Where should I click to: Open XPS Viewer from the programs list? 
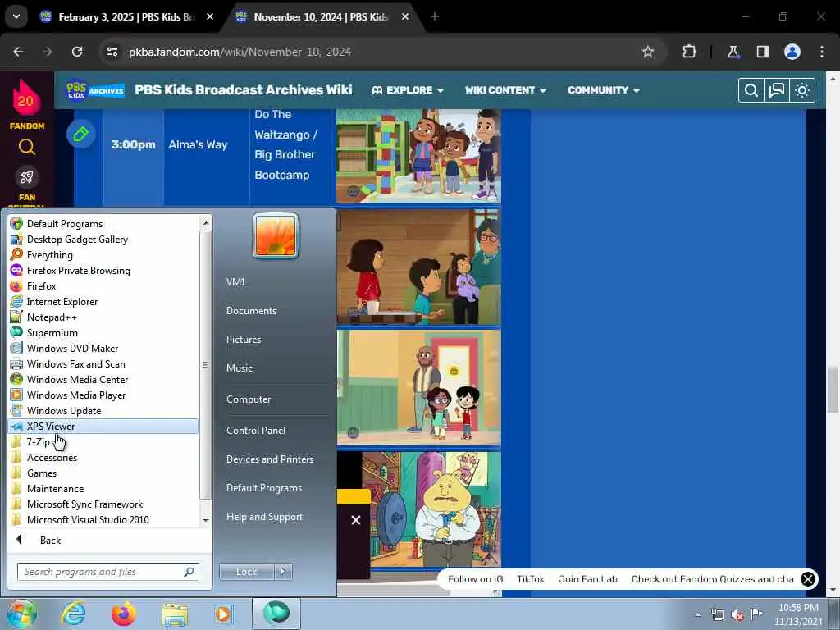pyautogui.click(x=103, y=427)
